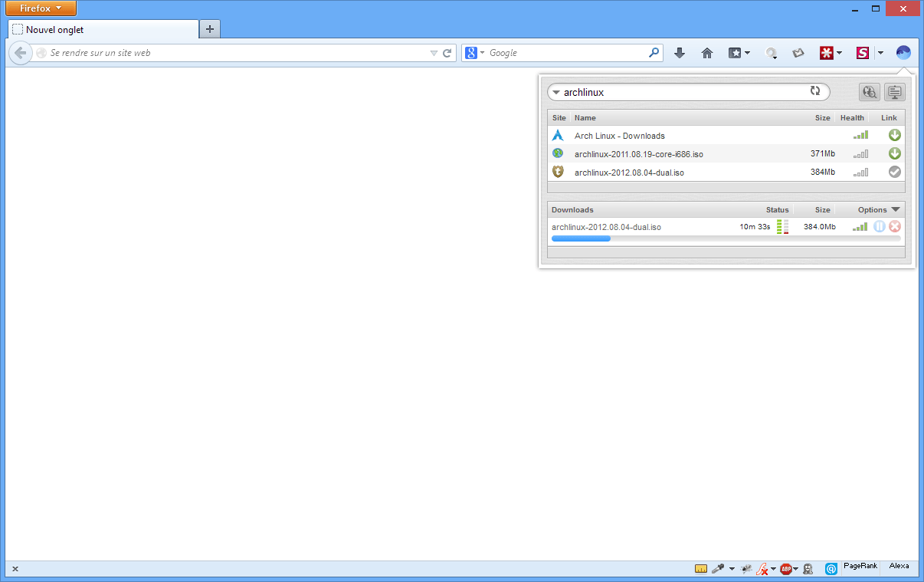Focus the address bar 'Se rendre sur un site web'
The image size is (924, 582).
[236, 53]
